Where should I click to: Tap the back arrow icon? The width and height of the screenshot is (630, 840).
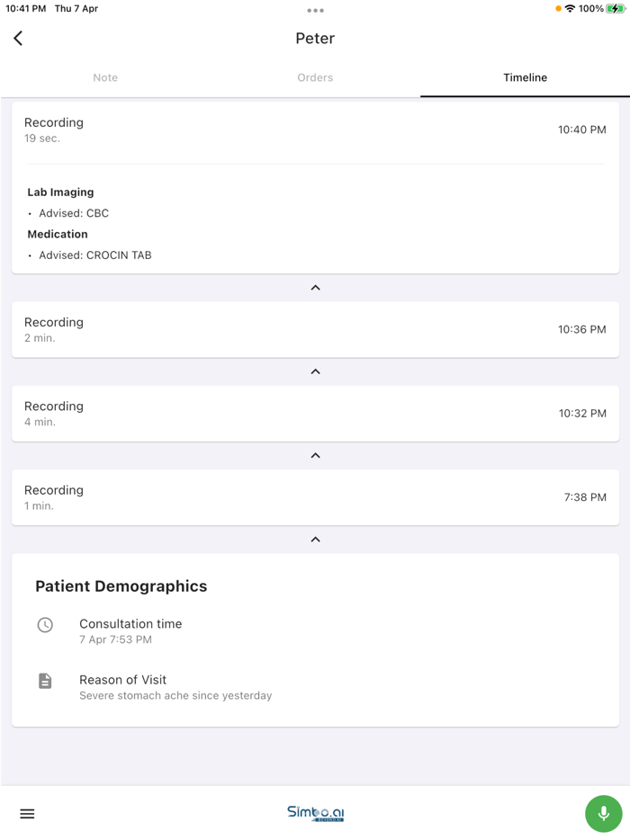pyautogui.click(x=18, y=38)
